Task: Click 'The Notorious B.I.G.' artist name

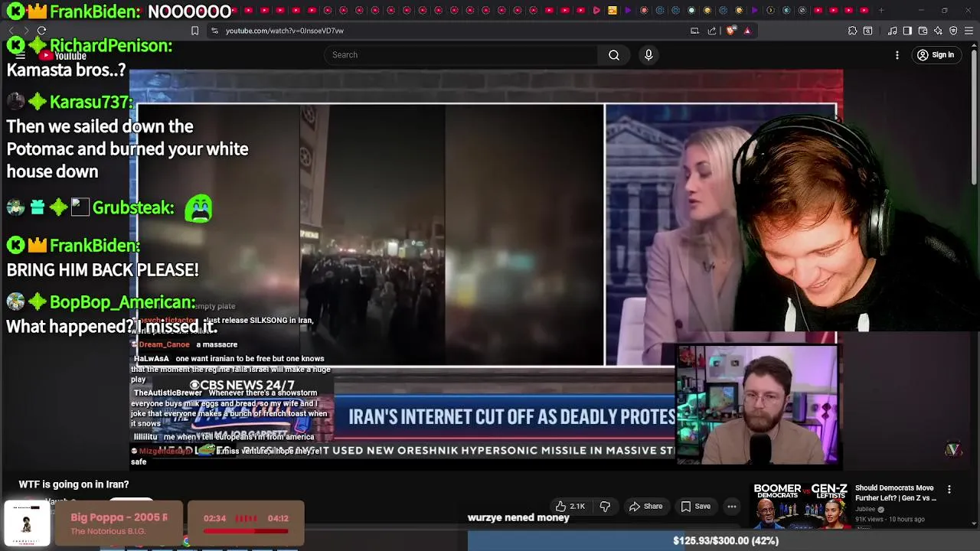Action: click(x=108, y=531)
